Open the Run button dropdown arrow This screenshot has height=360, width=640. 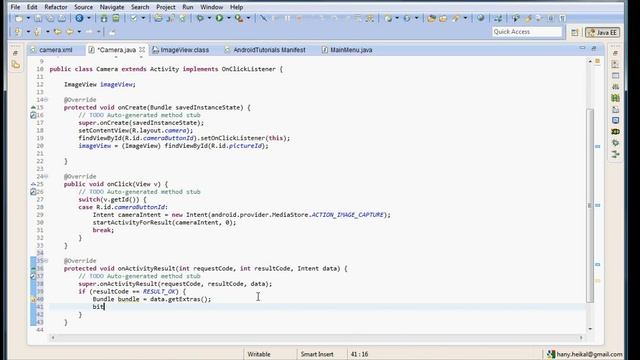[229, 18]
